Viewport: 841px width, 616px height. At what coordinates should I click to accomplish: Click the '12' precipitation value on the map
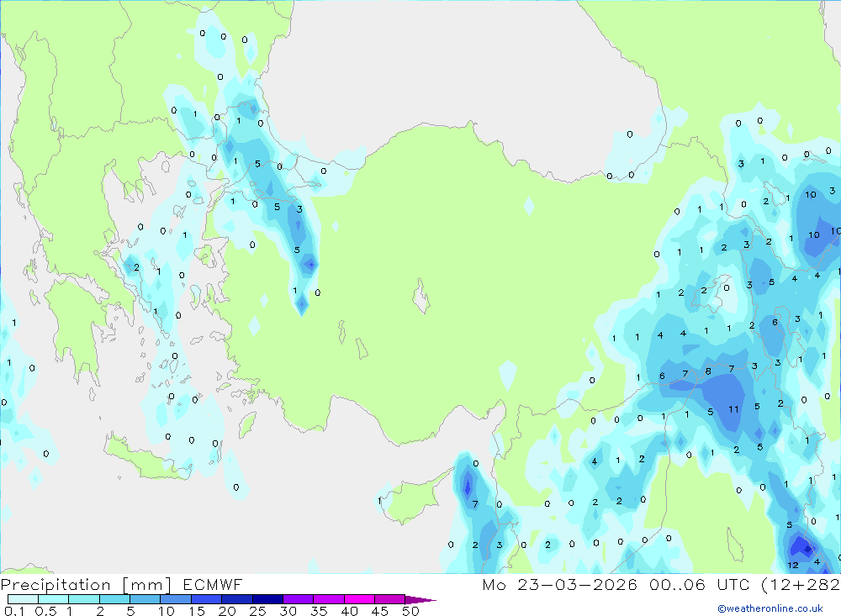pos(793,565)
